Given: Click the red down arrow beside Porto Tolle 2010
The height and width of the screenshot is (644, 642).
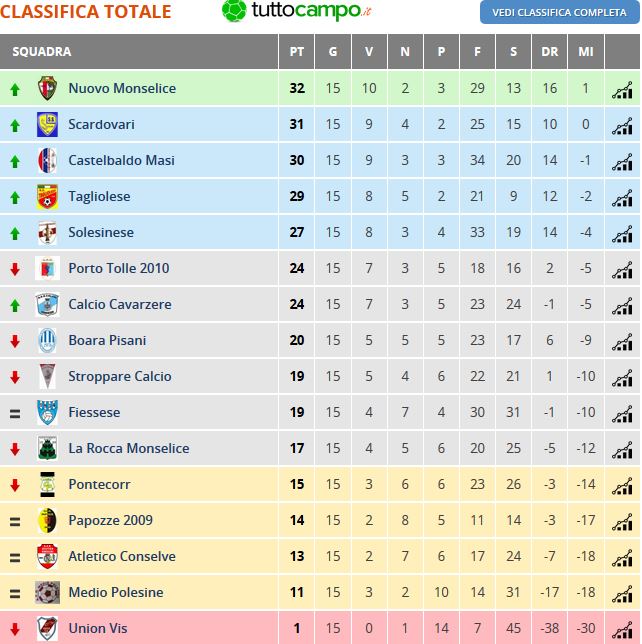Looking at the screenshot, I should (15, 269).
